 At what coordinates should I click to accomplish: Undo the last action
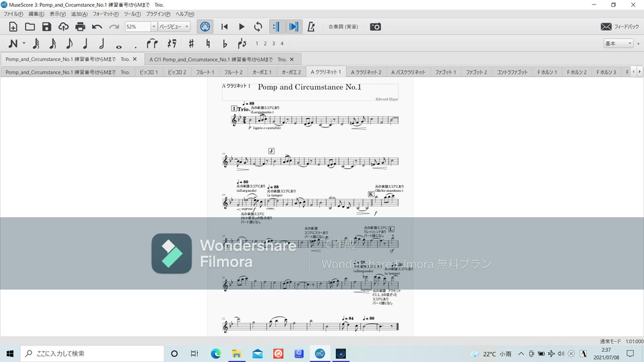click(x=97, y=27)
